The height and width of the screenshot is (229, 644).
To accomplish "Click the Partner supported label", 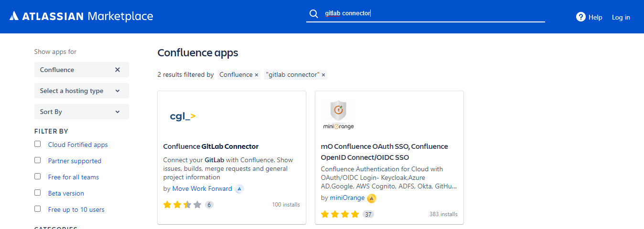I will pyautogui.click(x=75, y=161).
